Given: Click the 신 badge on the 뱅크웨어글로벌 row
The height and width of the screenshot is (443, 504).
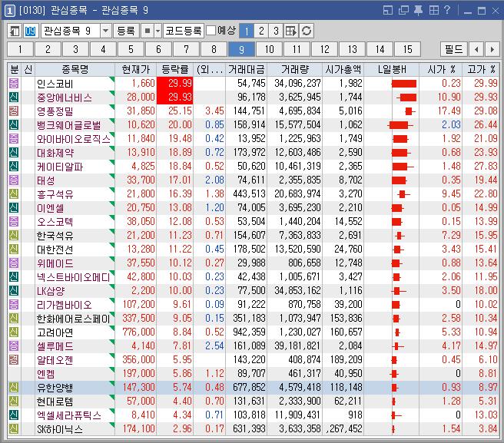Looking at the screenshot, I should tap(14, 124).
